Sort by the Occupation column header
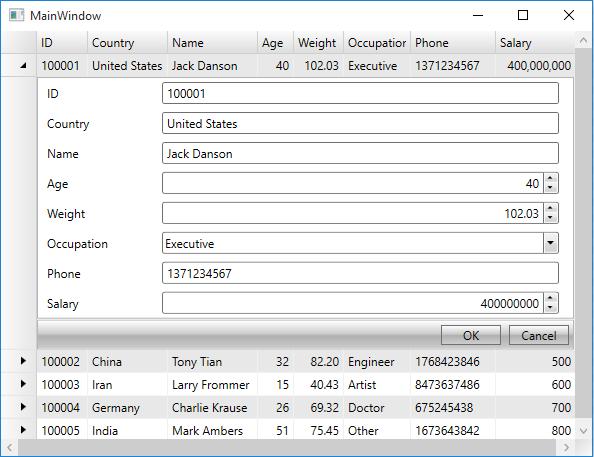The width and height of the screenshot is (594, 457). pos(377,42)
